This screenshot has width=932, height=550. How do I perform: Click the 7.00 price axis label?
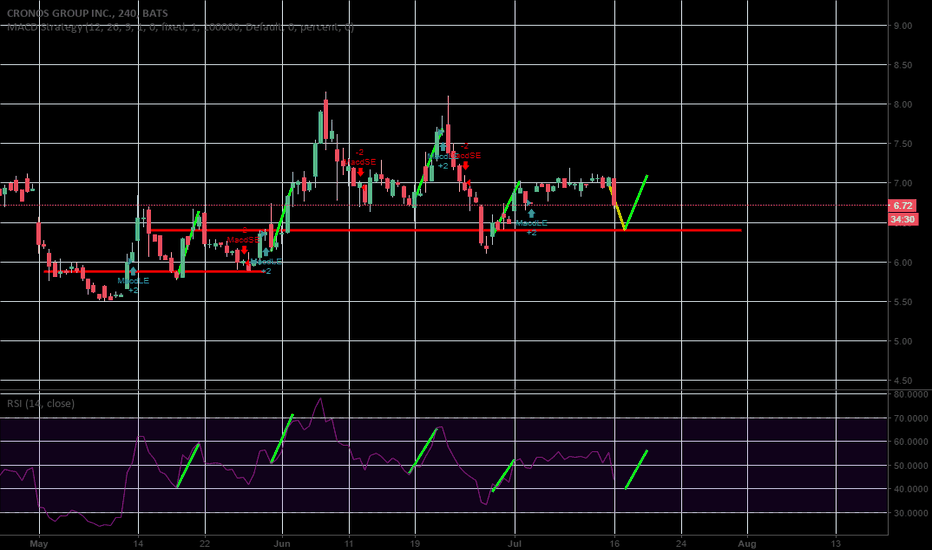pos(902,183)
